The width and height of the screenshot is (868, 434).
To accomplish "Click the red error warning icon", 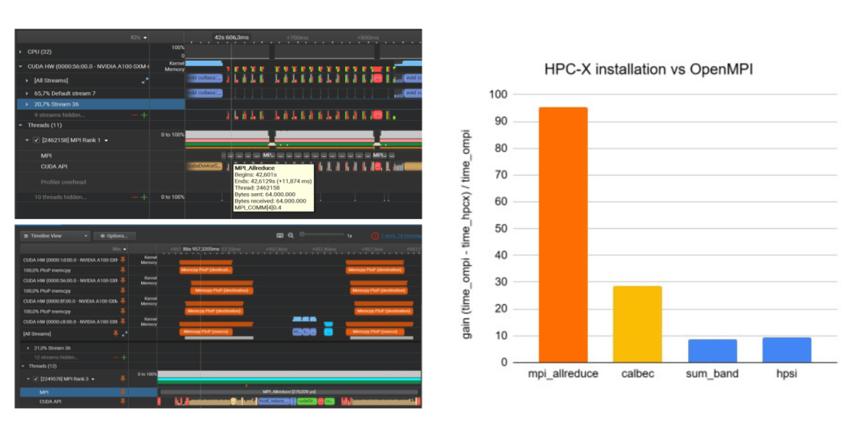I will tap(375, 236).
